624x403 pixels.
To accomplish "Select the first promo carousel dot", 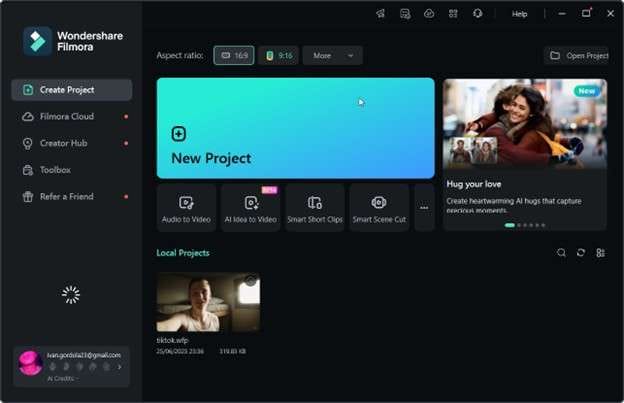I will click(509, 225).
